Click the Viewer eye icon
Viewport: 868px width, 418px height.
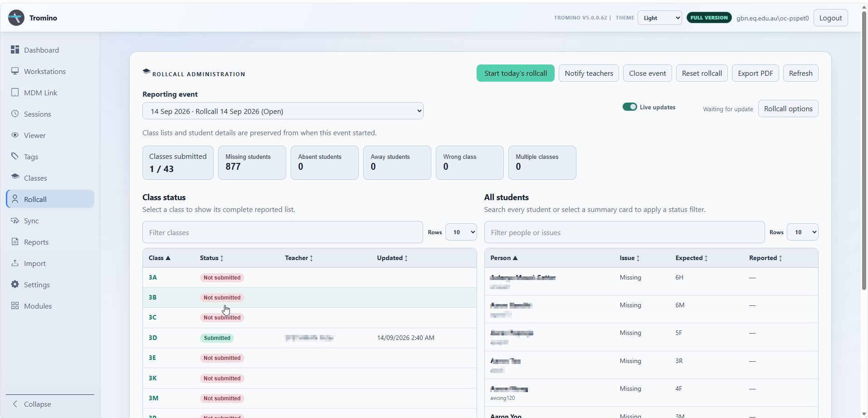[15, 135]
